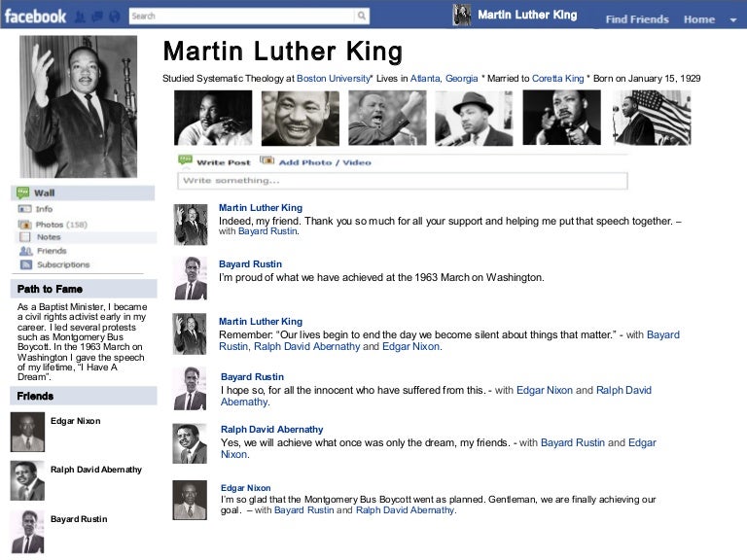747x560 pixels.
Task: Open the messages icon in the top bar
Action: point(97,17)
